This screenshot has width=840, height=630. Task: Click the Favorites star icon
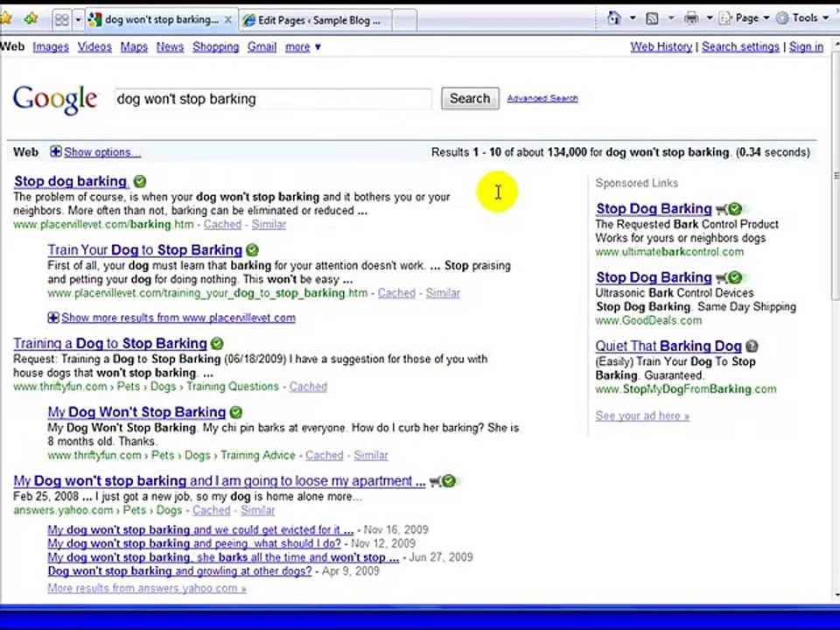pos(5,18)
